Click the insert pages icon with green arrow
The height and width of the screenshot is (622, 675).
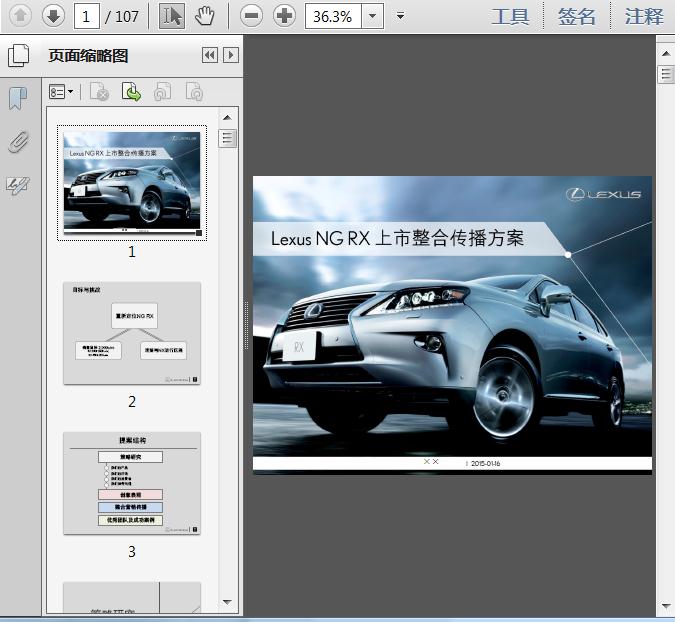(x=131, y=92)
